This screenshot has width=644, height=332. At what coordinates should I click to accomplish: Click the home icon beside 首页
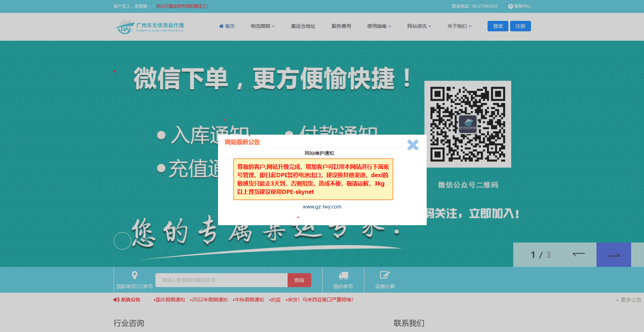221,26
